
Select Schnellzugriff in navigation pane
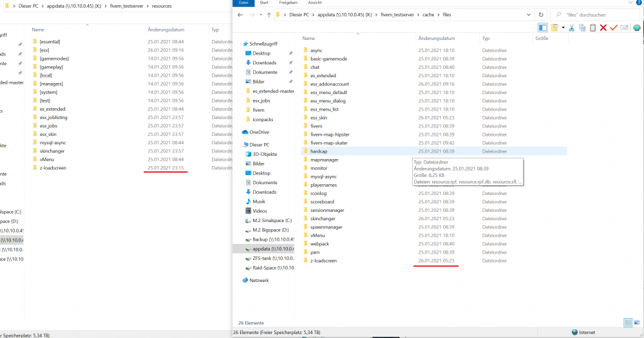coord(263,44)
